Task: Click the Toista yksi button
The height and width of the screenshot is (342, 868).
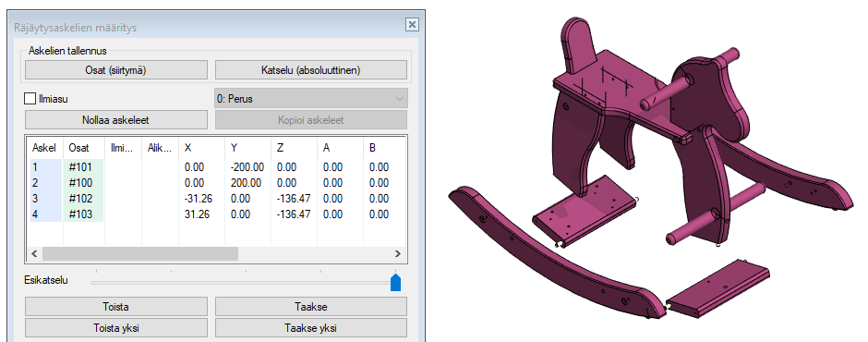Action: (x=116, y=327)
